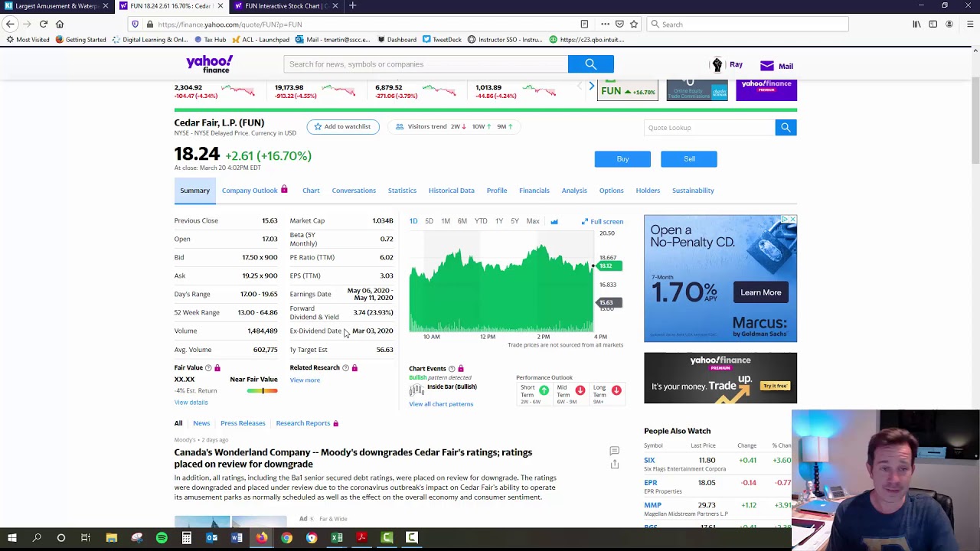The height and width of the screenshot is (551, 980).
Task: Open Spotify from the taskbar
Action: coord(162,538)
